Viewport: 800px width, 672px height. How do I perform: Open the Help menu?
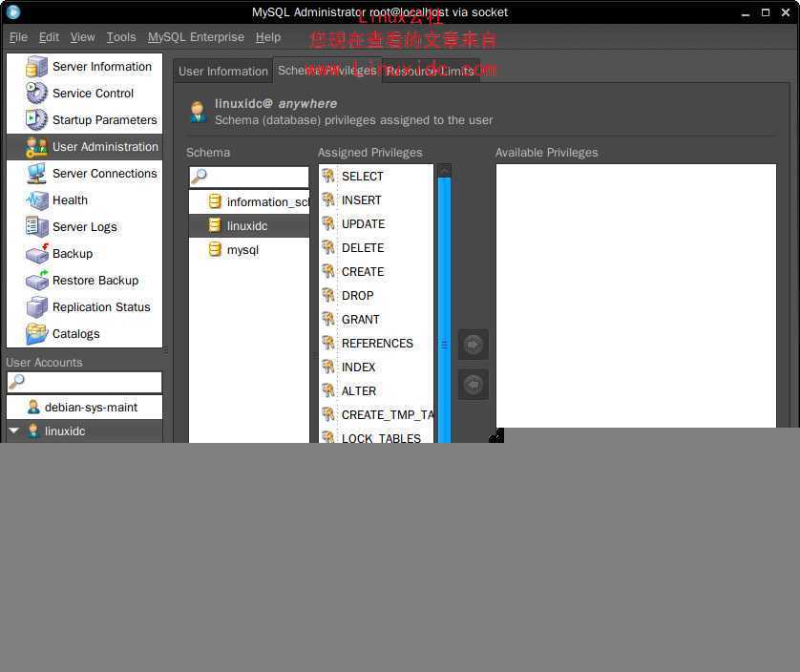click(x=268, y=37)
